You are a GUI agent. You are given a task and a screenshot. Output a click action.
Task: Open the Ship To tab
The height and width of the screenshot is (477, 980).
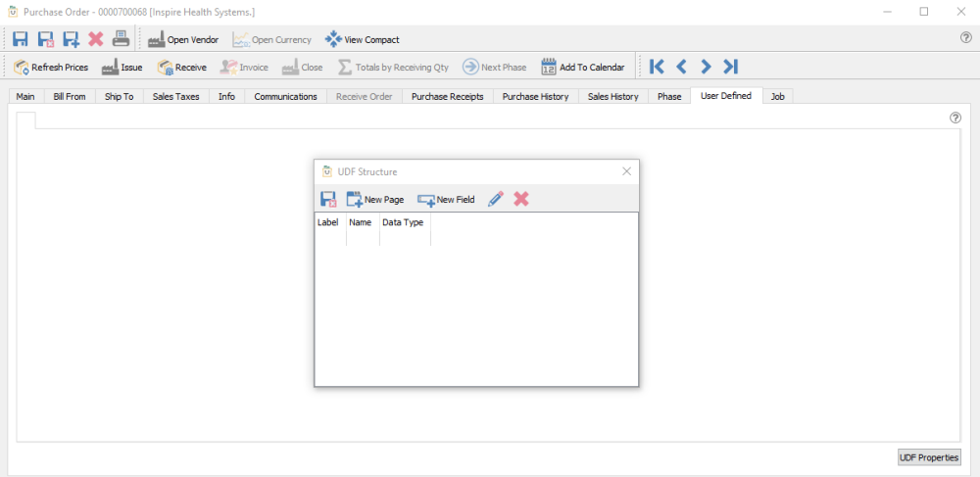120,96
